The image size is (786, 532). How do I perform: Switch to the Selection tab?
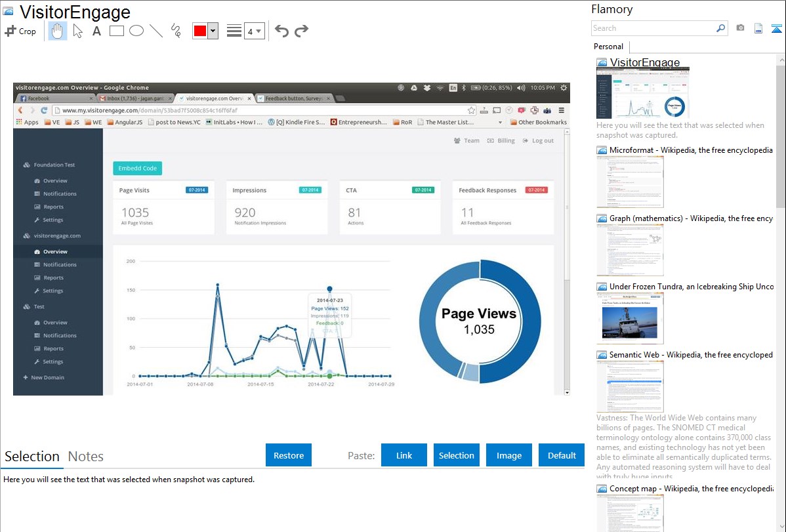coord(32,457)
